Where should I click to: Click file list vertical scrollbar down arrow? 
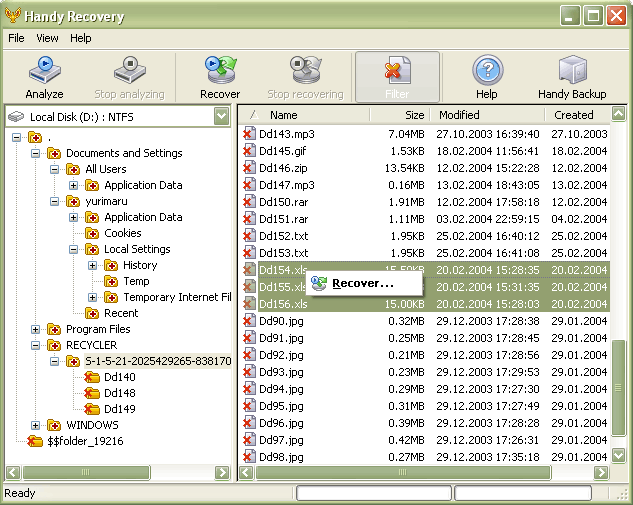(619, 456)
